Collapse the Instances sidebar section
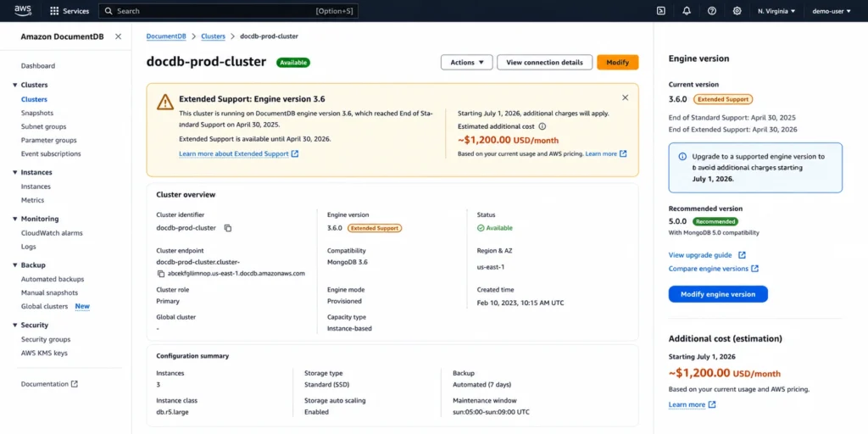Viewport: 868px width, 434px height. [15, 173]
